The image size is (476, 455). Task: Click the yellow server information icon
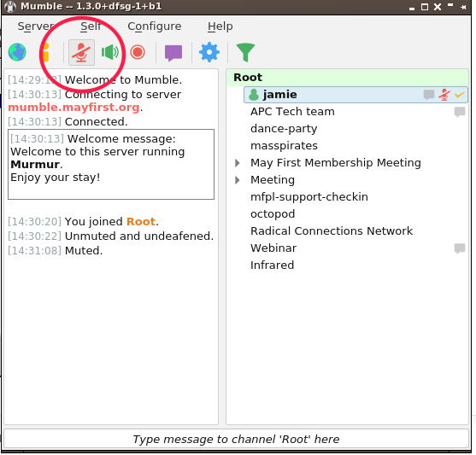click(46, 52)
